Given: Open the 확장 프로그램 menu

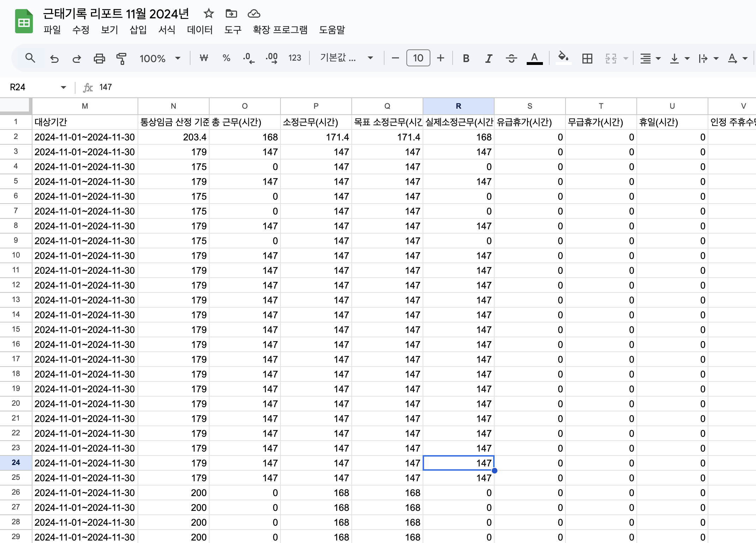Looking at the screenshot, I should point(280,30).
